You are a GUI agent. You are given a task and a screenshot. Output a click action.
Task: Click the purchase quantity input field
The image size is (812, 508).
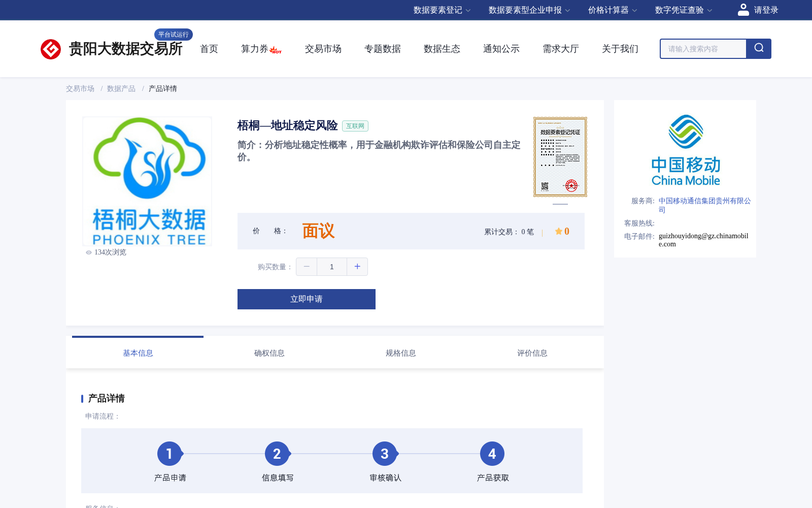[x=332, y=267]
